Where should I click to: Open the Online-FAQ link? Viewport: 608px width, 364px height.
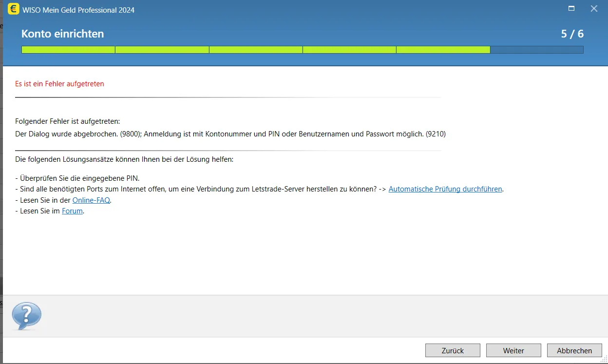click(x=91, y=200)
